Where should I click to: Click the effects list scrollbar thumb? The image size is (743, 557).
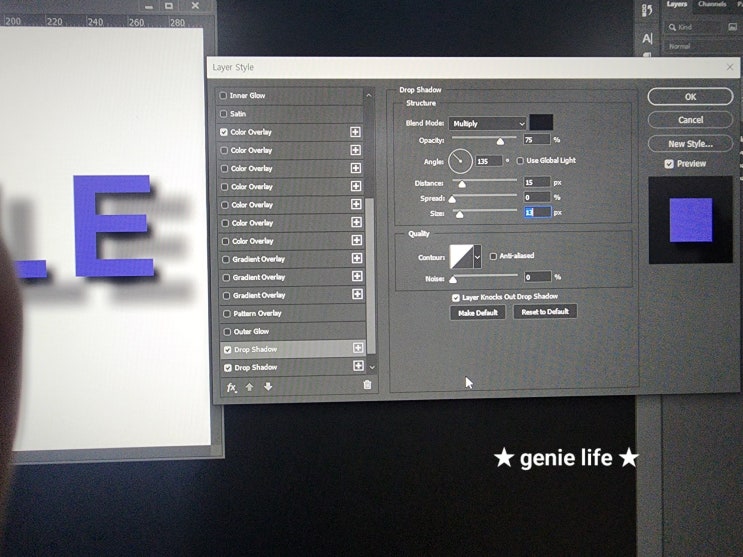371,276
